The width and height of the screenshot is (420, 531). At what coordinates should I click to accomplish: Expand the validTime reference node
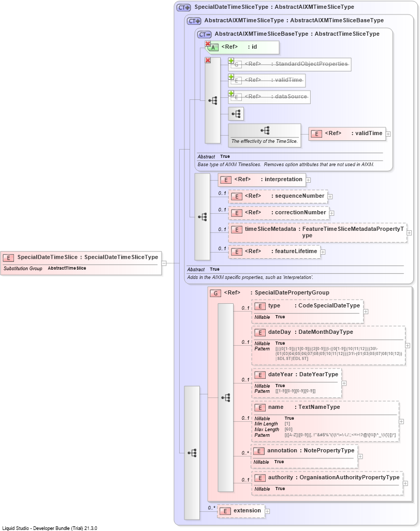point(388,134)
